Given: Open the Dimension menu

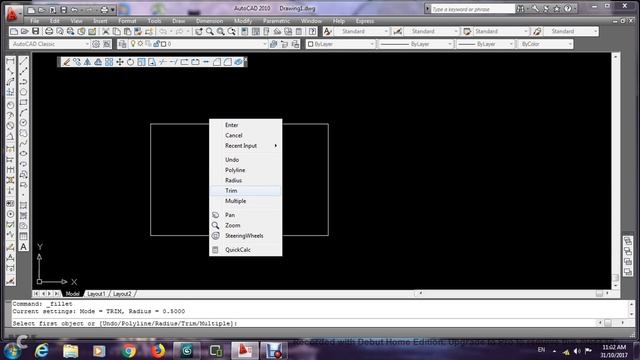Looking at the screenshot, I should click(209, 21).
